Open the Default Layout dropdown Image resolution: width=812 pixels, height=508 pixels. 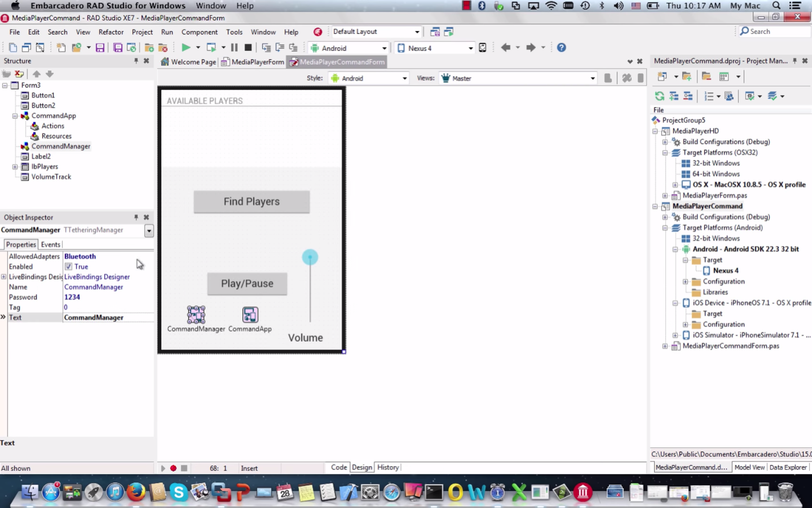[417, 32]
